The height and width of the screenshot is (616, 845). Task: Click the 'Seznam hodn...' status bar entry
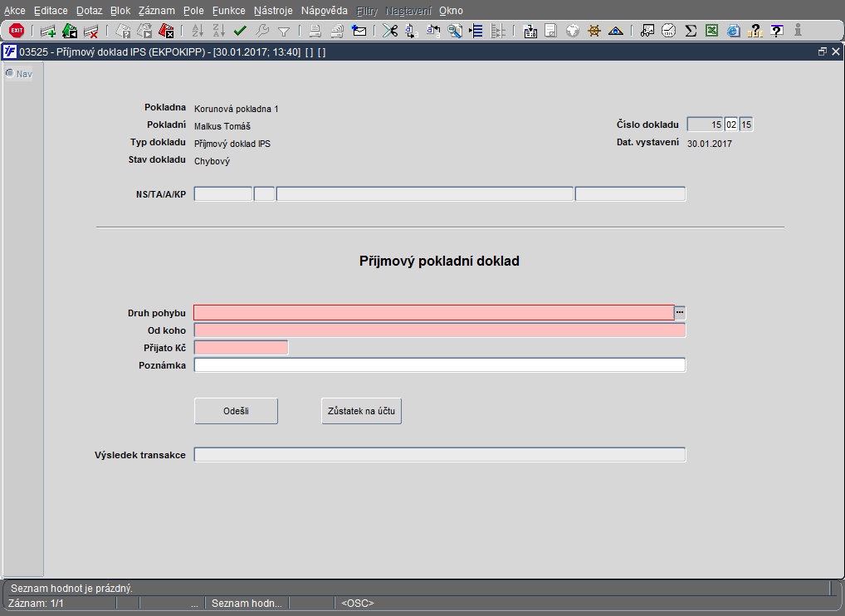click(247, 603)
